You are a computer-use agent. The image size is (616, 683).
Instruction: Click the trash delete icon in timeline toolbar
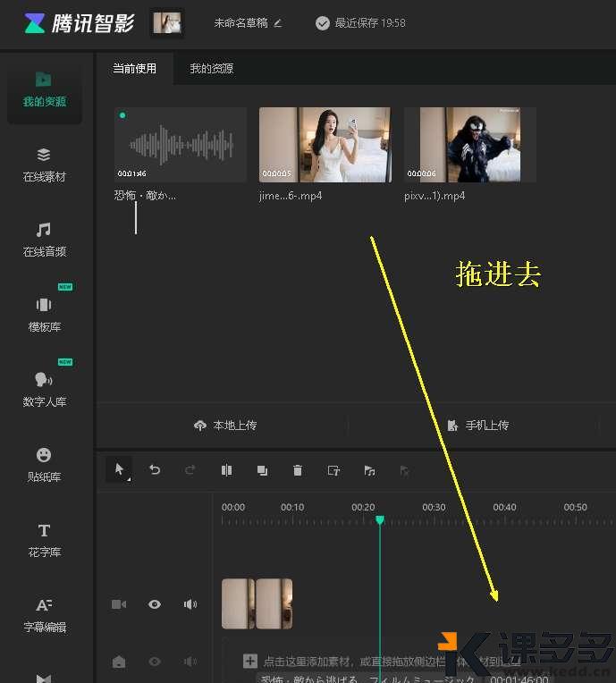point(298,470)
